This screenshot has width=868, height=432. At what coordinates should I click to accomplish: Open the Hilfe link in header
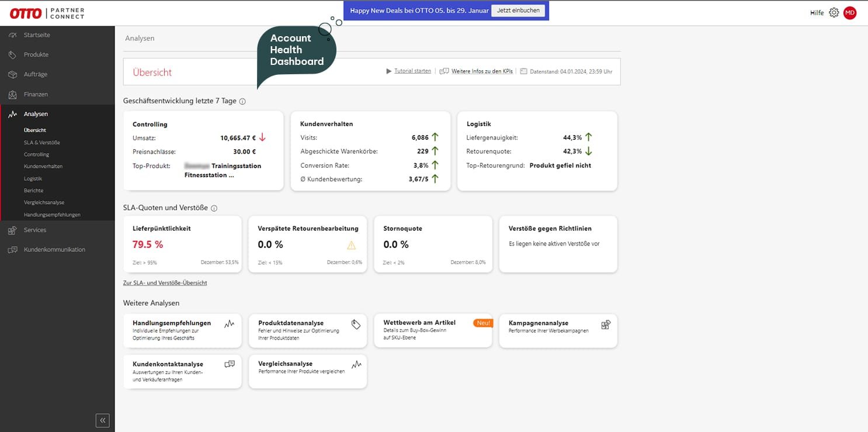point(817,13)
